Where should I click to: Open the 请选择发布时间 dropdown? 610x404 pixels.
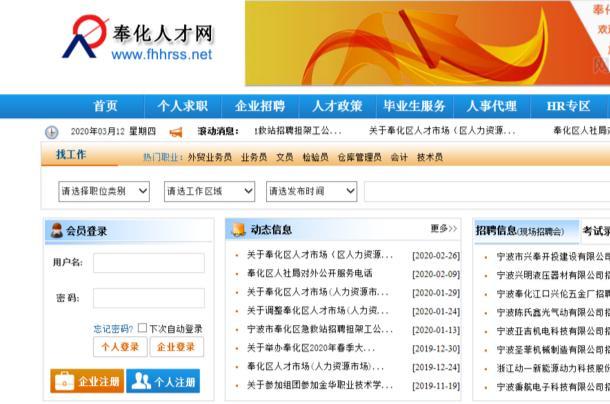(311, 191)
